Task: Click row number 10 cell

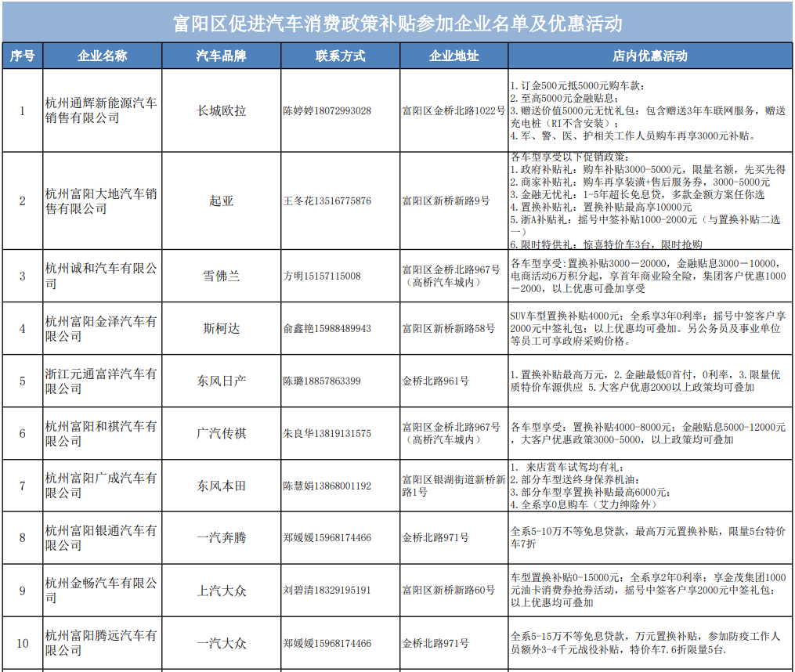Action: (x=22, y=643)
